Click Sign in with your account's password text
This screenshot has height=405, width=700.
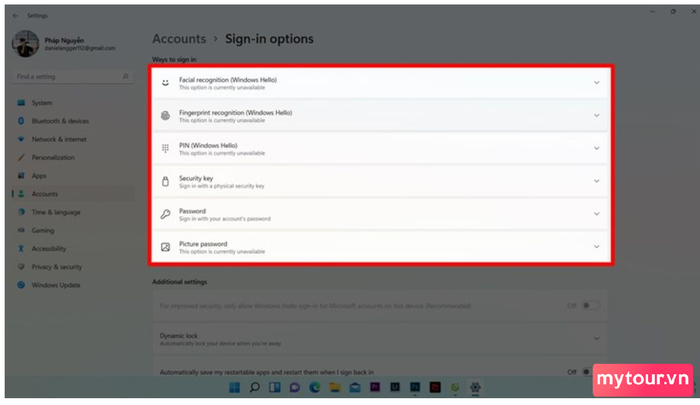225,219
